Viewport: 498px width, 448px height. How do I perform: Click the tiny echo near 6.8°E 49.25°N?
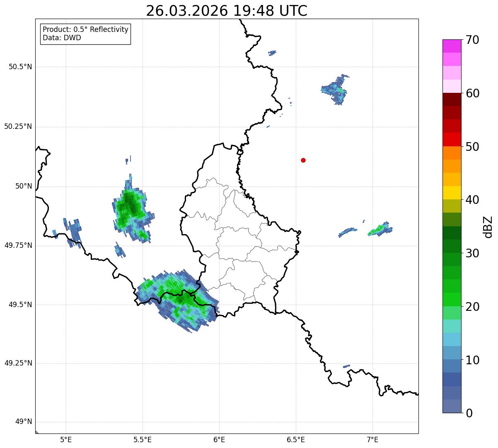coord(347,366)
